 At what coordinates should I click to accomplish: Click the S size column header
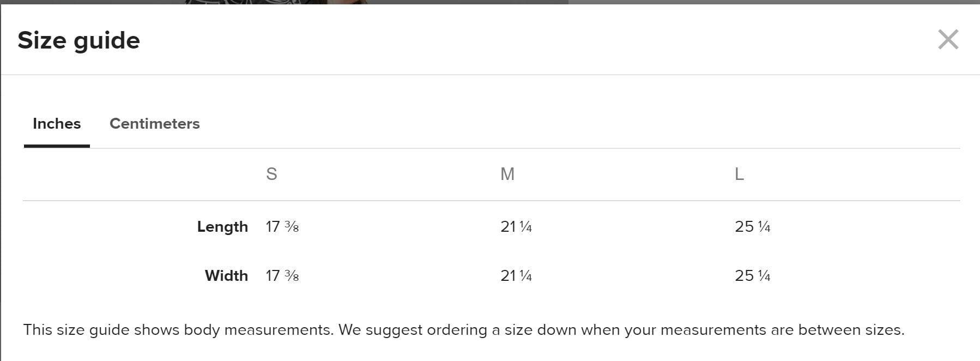point(271,174)
